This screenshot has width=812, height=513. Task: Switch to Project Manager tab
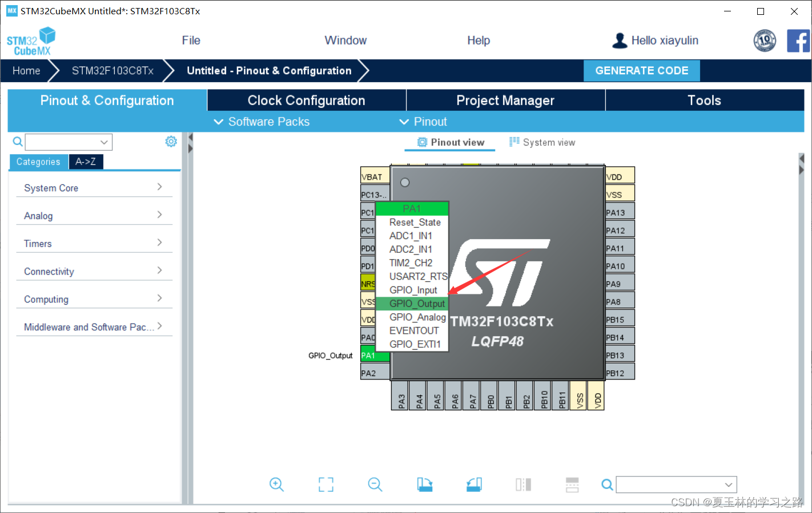tap(505, 100)
